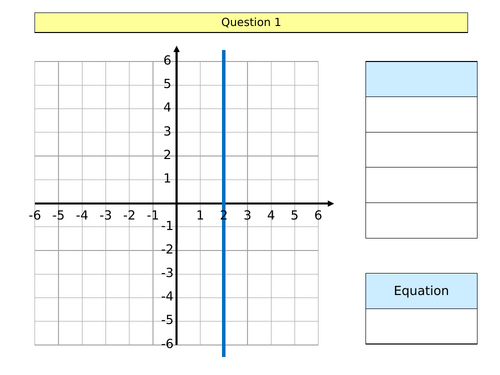Click the yellow Question 1 banner

click(251, 23)
